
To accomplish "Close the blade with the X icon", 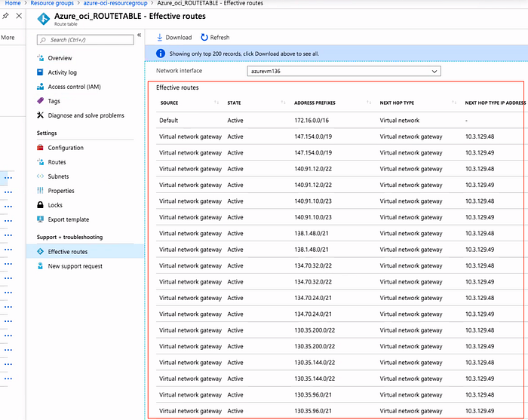I will click(x=19, y=16).
